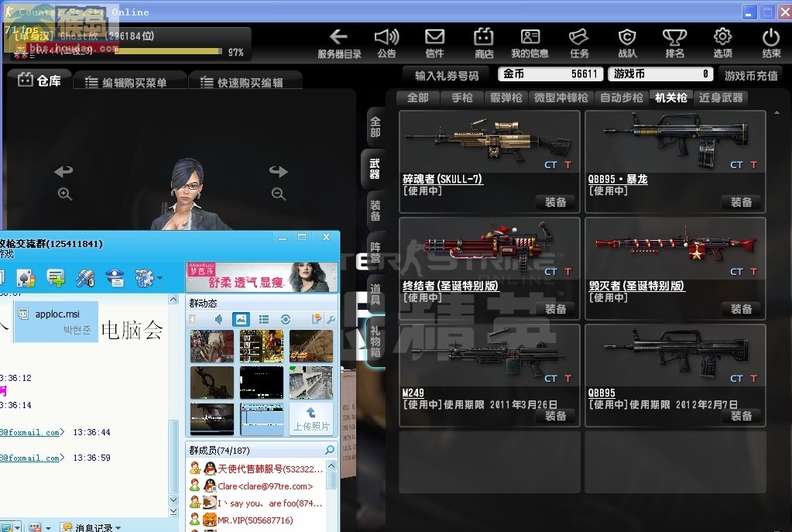The width and height of the screenshot is (792, 532).
Task: Open the 战队 clan shield icon
Action: [x=627, y=36]
